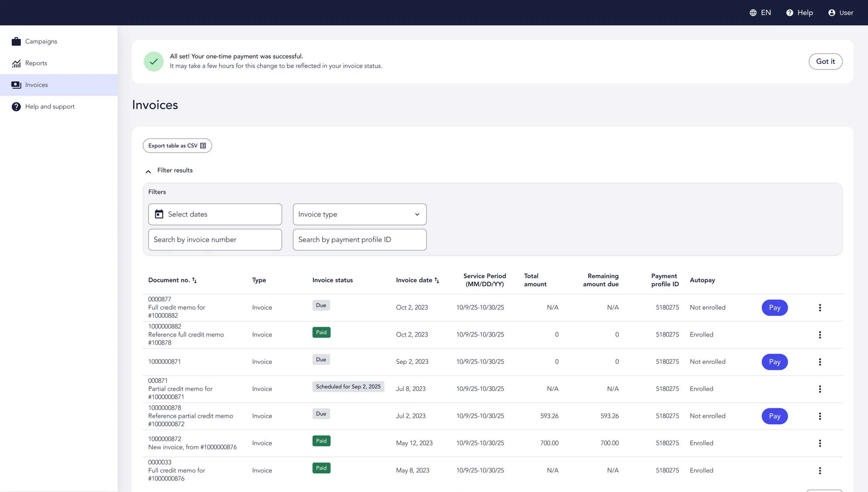Open more options for invoice 0000877
The image size is (868, 492).
point(820,308)
